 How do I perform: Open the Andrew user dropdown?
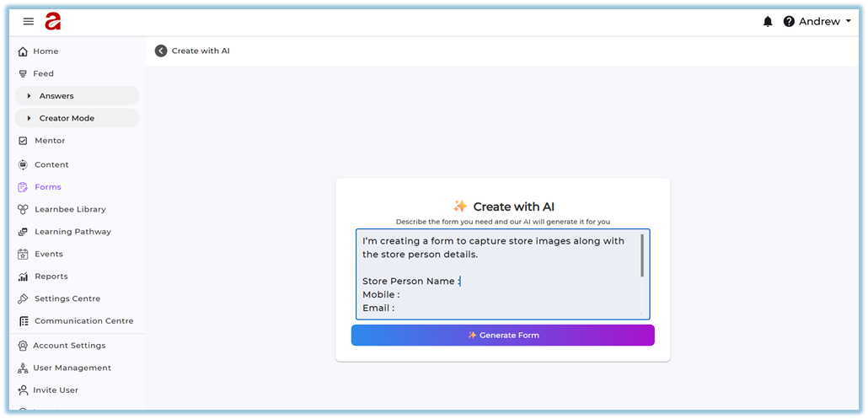(824, 22)
